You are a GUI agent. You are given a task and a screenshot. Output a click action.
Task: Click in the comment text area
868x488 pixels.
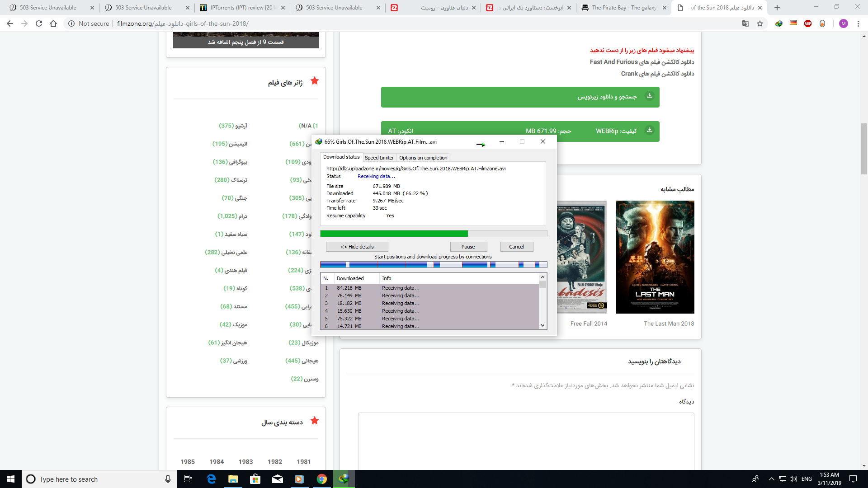point(526,441)
